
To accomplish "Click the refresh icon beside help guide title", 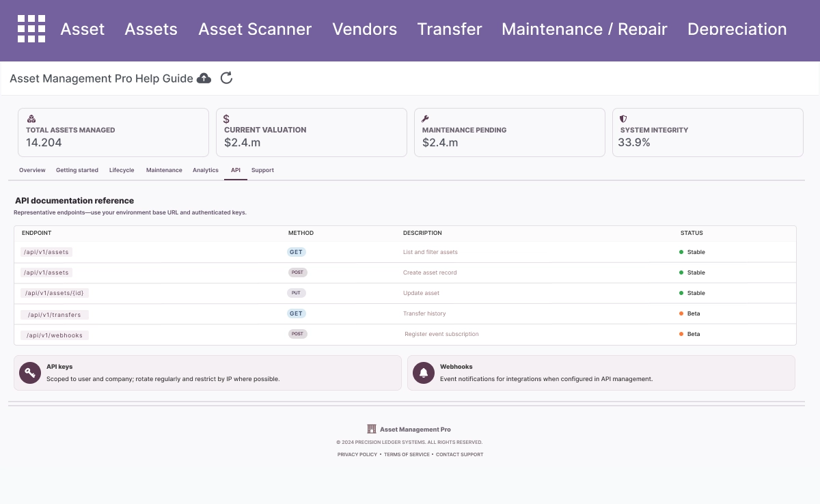I will (x=227, y=78).
